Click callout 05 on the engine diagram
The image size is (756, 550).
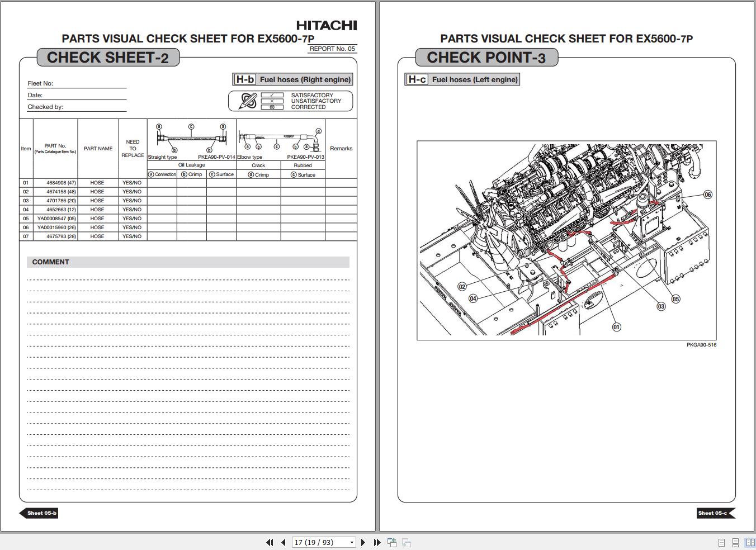(x=676, y=299)
